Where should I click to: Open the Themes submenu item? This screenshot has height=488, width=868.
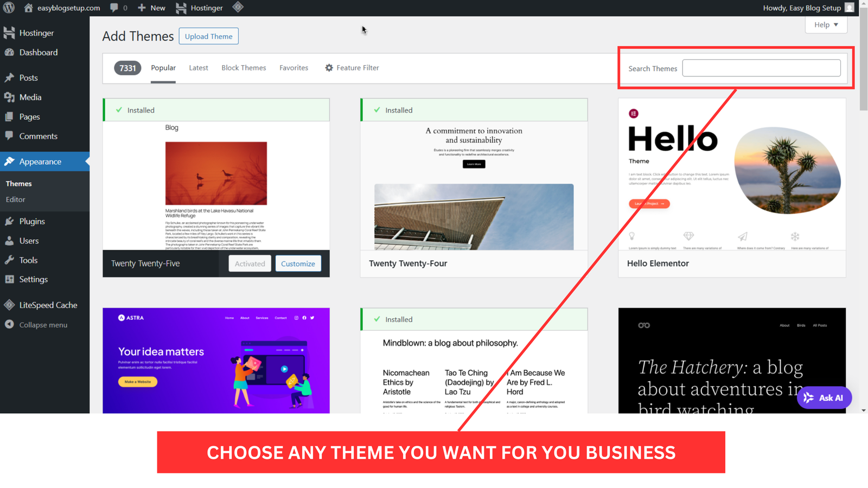pos(19,184)
